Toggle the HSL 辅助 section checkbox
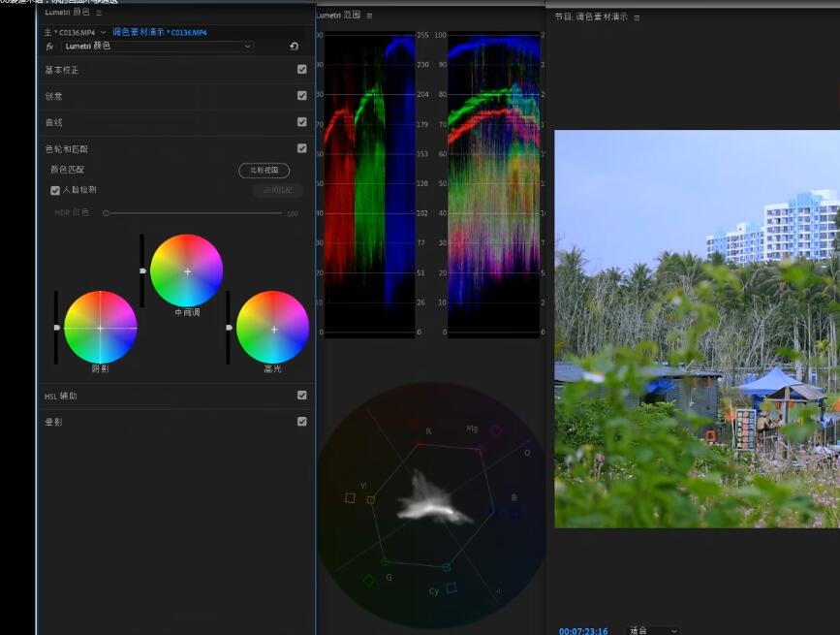Image resolution: width=840 pixels, height=635 pixels. point(302,396)
